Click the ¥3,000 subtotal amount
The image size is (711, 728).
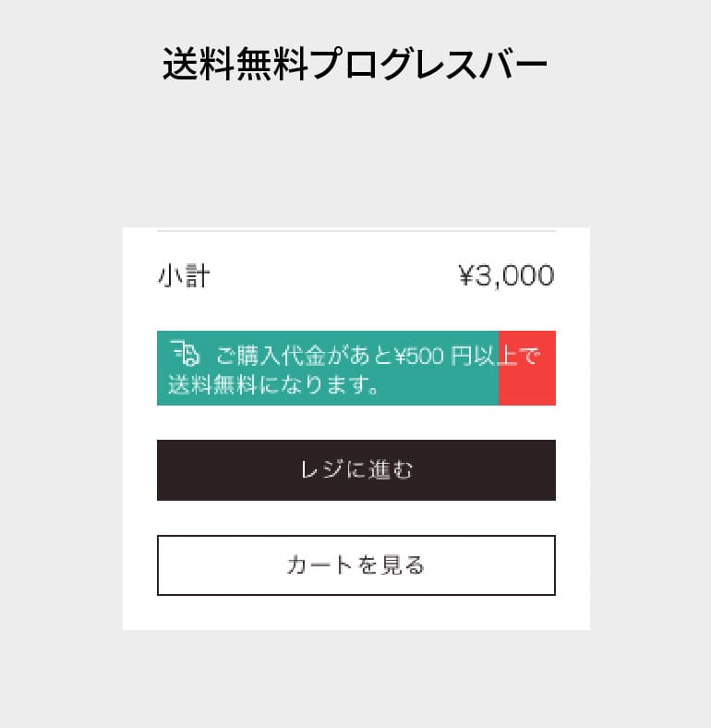506,276
